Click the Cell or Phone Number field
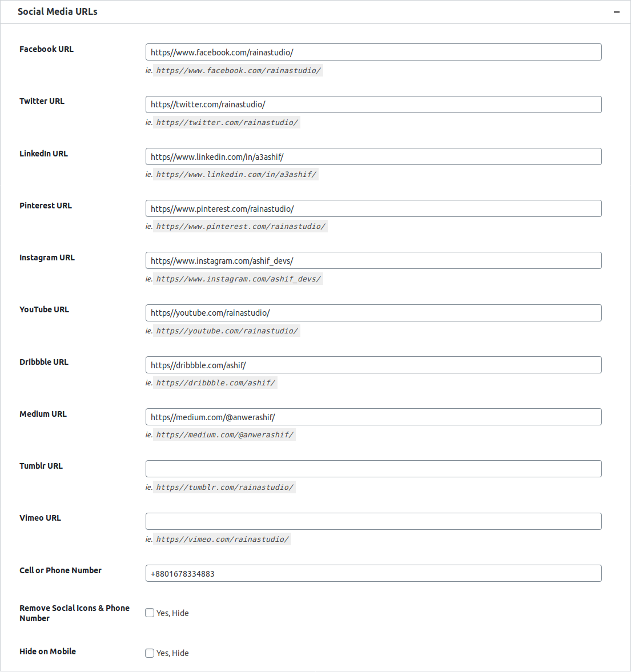Viewport: 631px width, 672px height. click(x=373, y=573)
